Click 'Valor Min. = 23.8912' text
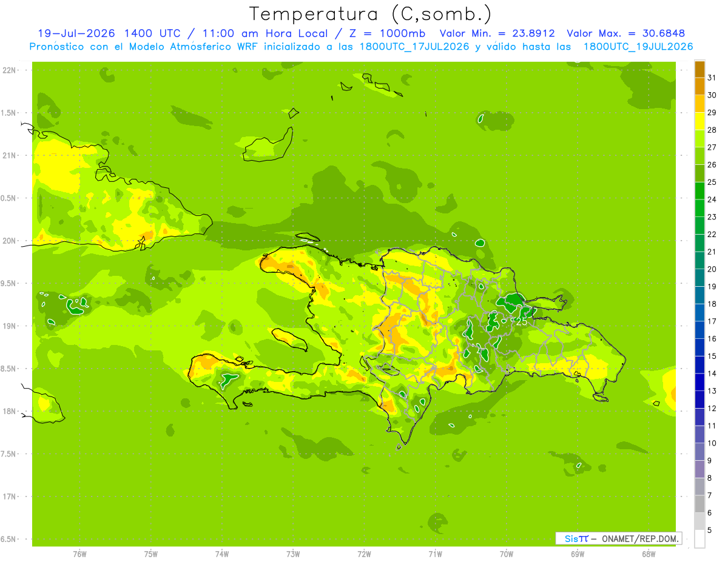The height and width of the screenshot is (562, 728). click(x=497, y=33)
